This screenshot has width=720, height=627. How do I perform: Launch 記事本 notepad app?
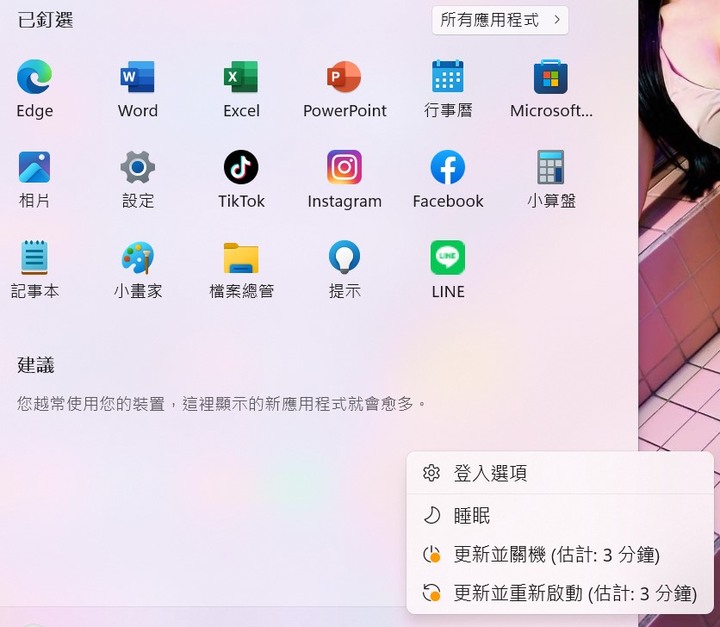point(34,257)
